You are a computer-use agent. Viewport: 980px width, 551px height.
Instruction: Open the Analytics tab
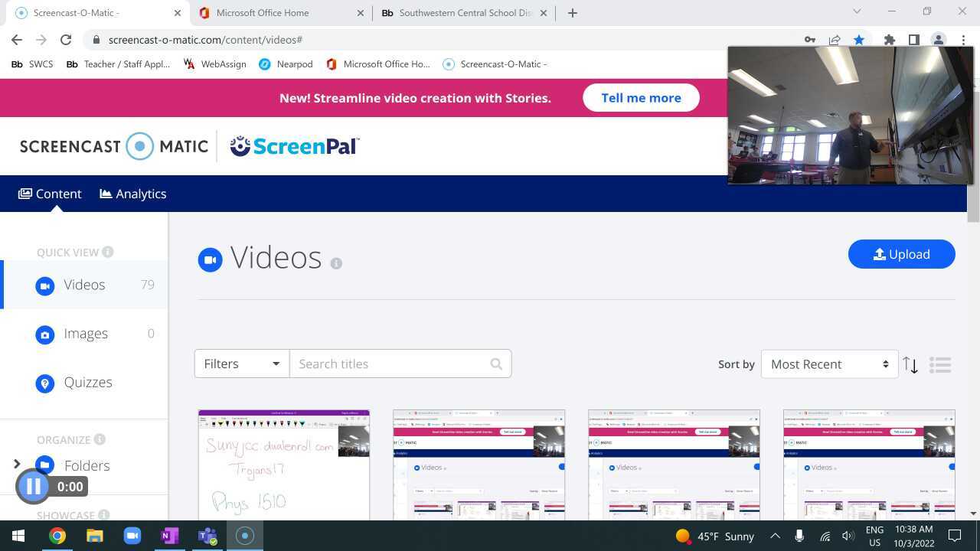[133, 194]
